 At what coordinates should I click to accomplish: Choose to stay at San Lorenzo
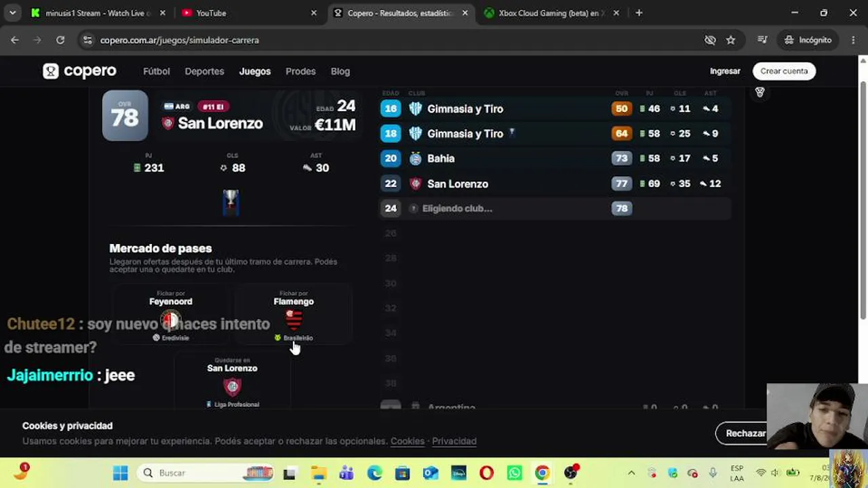pos(232,382)
